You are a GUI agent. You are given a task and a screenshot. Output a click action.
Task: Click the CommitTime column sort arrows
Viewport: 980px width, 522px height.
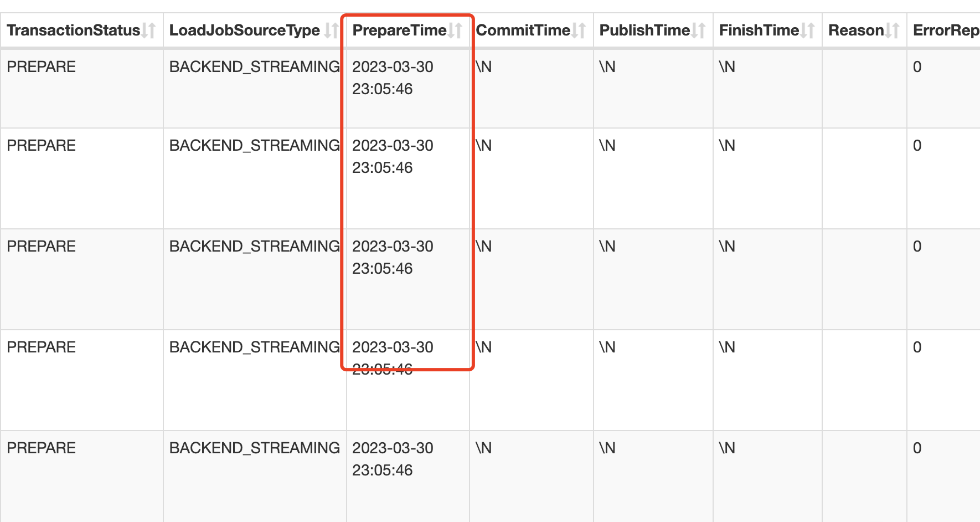click(579, 30)
